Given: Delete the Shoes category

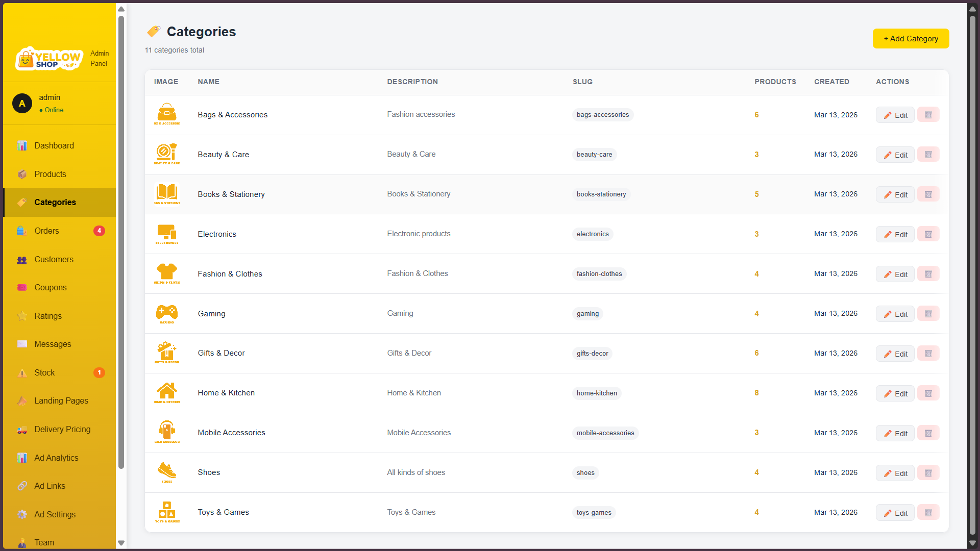Looking at the screenshot, I should (x=928, y=473).
